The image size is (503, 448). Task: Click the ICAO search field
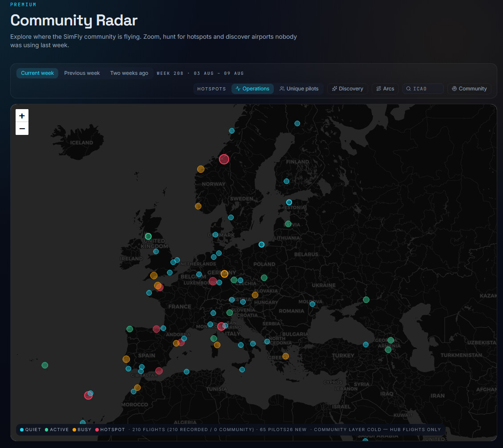423,89
